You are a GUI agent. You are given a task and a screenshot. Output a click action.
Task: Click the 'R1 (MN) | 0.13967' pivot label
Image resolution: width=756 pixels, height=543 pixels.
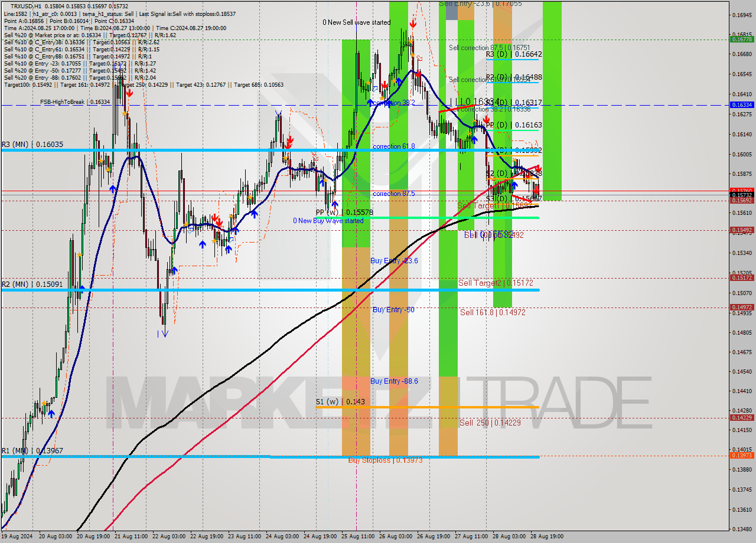(x=32, y=451)
